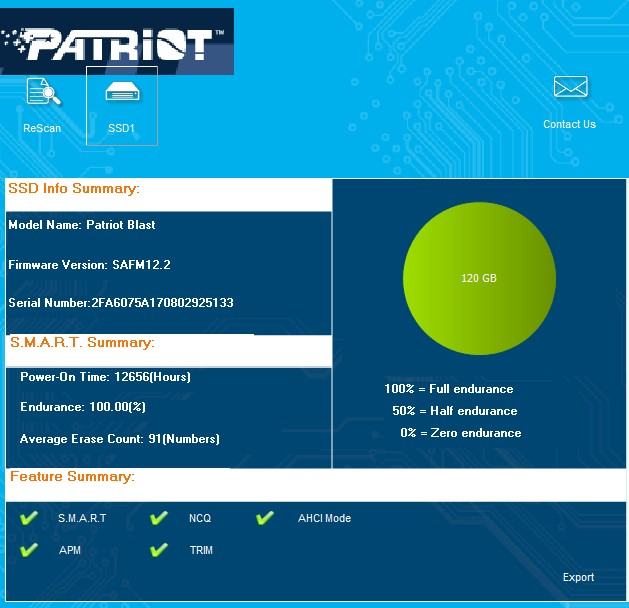Click the NCQ green checkmark
This screenshot has width=629, height=608.
(x=159, y=518)
